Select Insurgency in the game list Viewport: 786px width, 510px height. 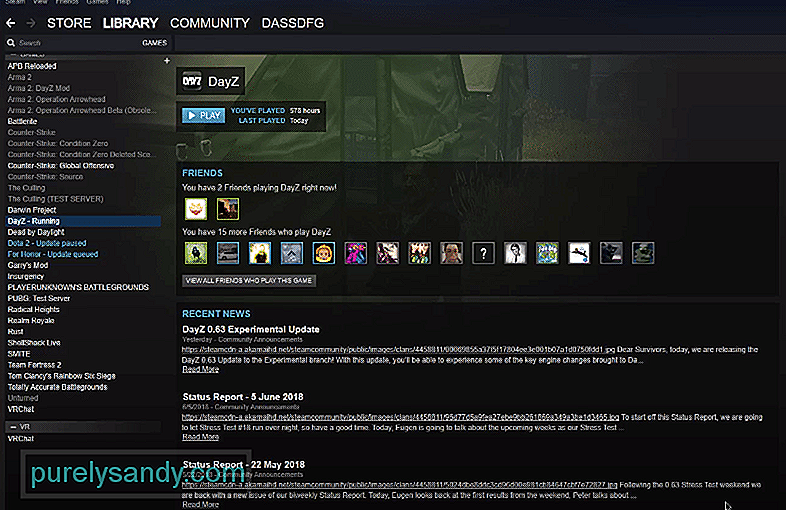26,276
